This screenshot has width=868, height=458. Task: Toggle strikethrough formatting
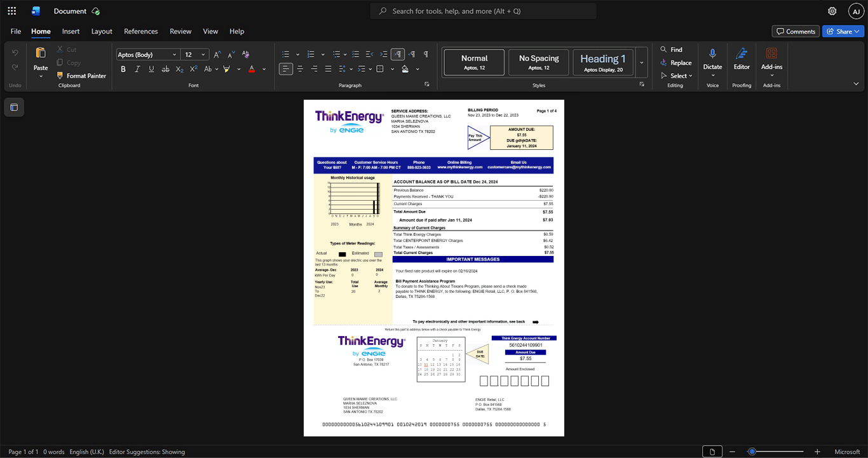(166, 69)
